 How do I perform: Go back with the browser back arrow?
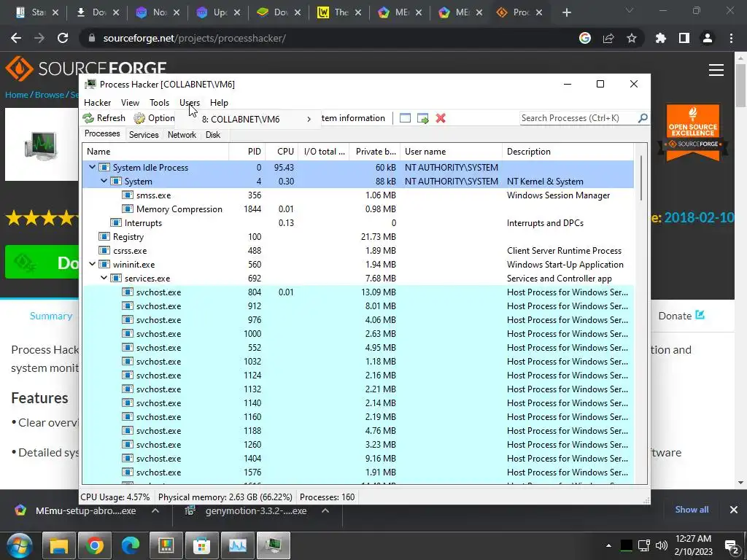point(16,38)
